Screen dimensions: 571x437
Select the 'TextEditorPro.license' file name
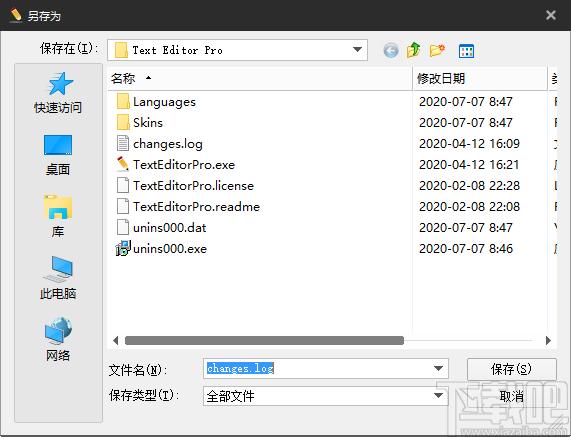click(193, 186)
